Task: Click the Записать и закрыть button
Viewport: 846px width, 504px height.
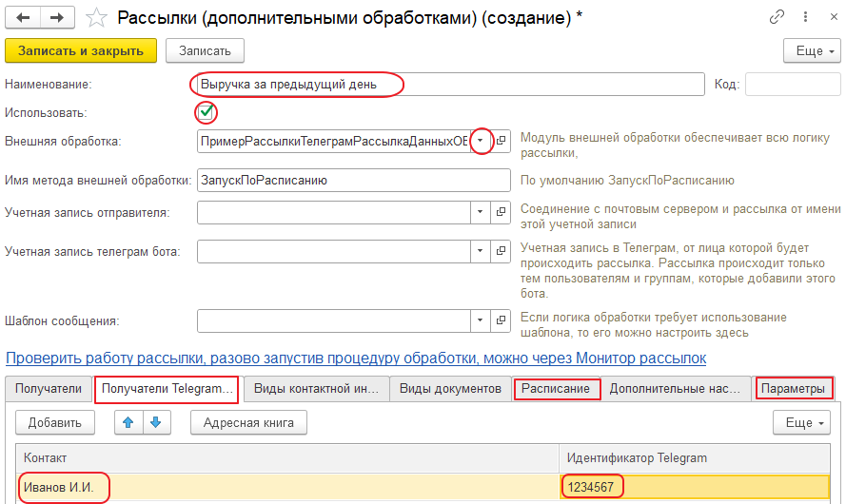Action: pyautogui.click(x=81, y=50)
